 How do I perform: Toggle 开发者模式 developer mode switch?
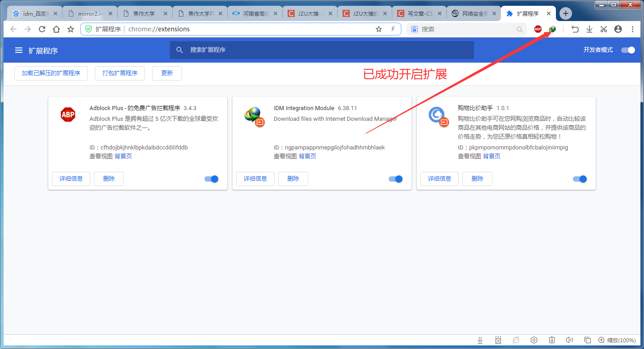[628, 50]
